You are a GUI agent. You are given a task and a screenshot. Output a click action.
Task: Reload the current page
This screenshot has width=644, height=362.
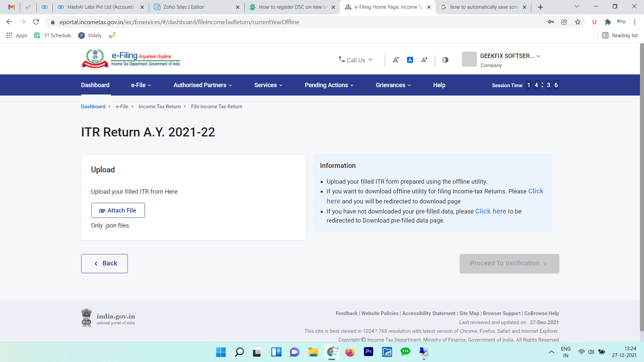click(36, 22)
